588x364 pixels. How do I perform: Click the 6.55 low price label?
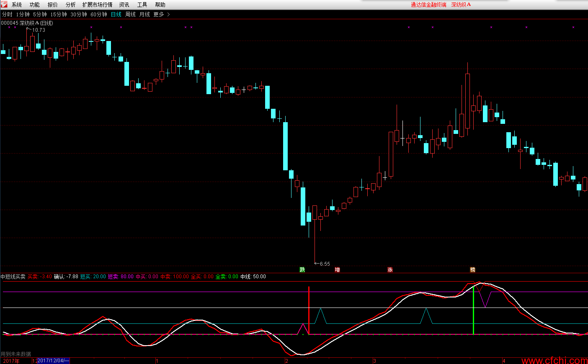325,264
